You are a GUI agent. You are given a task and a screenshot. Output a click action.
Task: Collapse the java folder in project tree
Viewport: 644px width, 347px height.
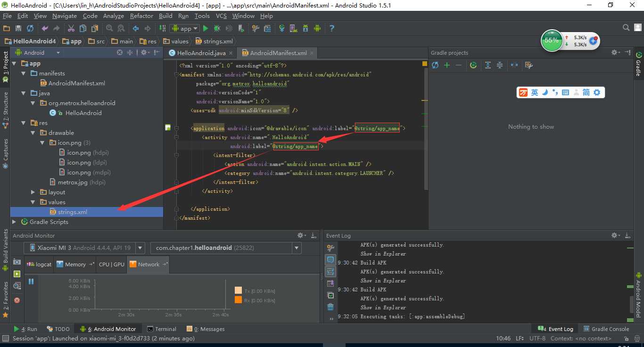point(24,93)
